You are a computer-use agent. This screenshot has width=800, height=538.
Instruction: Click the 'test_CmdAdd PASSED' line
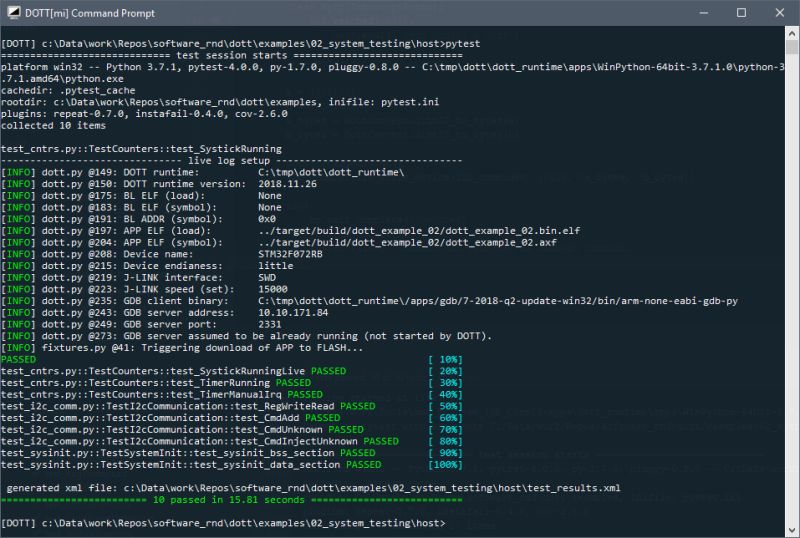(170, 419)
